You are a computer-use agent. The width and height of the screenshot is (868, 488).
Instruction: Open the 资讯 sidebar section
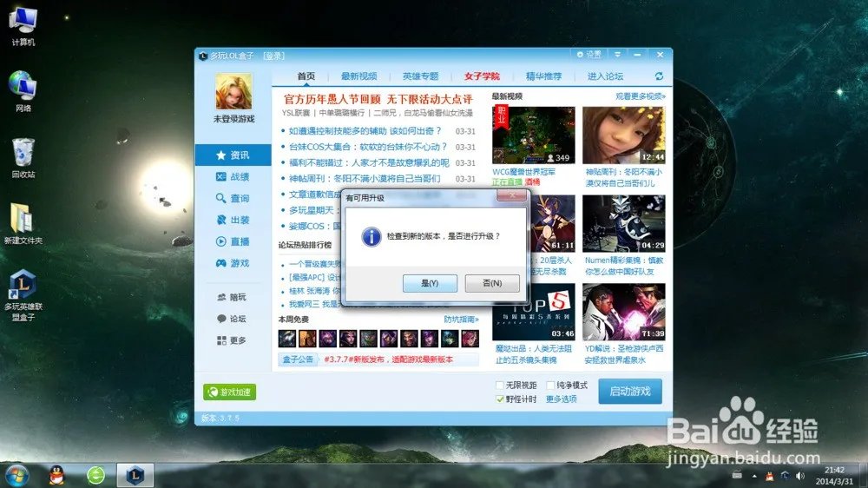[x=233, y=155]
